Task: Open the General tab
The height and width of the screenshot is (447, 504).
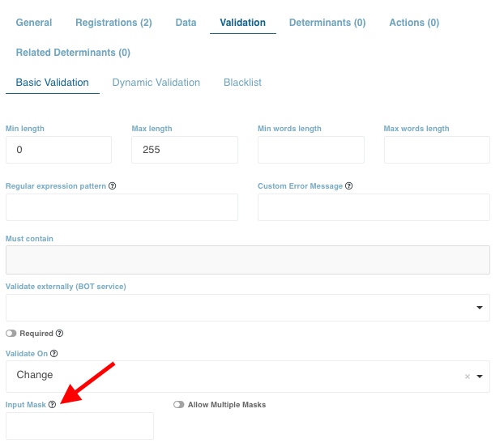Action: [x=34, y=23]
